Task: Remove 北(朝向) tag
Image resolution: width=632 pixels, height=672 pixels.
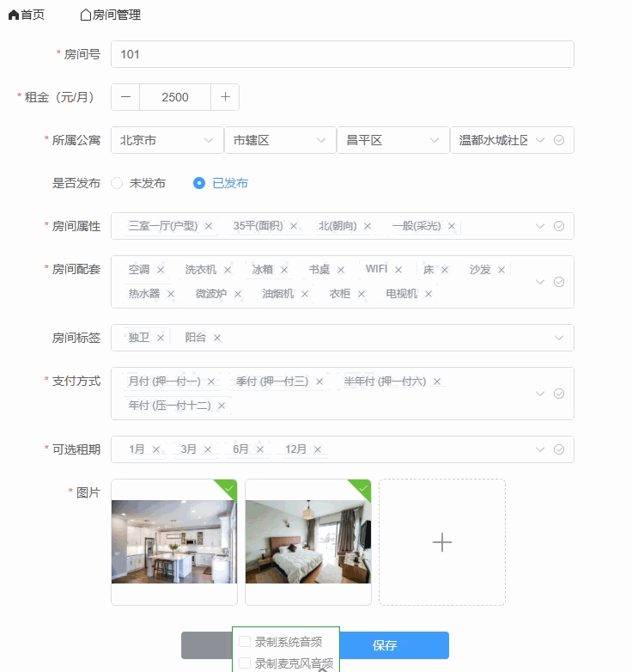Action: (x=368, y=226)
